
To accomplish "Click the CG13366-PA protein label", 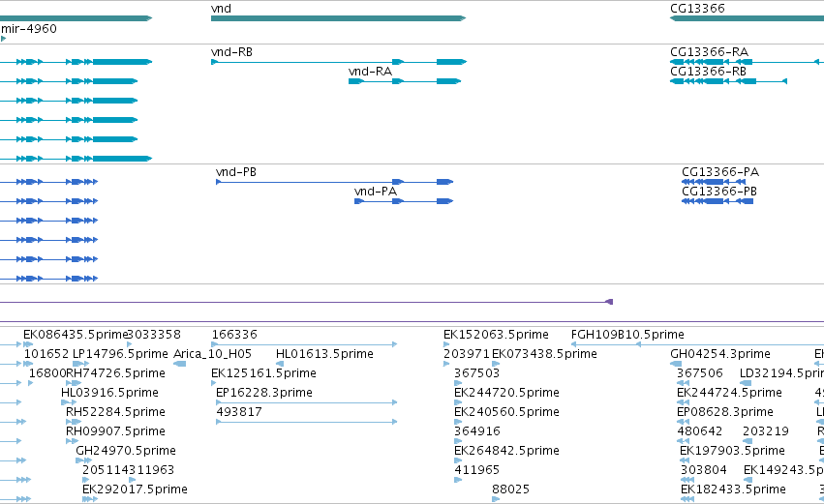I will (720, 172).
